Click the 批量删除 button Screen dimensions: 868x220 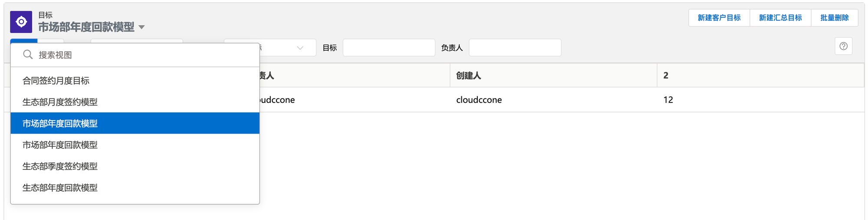pyautogui.click(x=834, y=18)
